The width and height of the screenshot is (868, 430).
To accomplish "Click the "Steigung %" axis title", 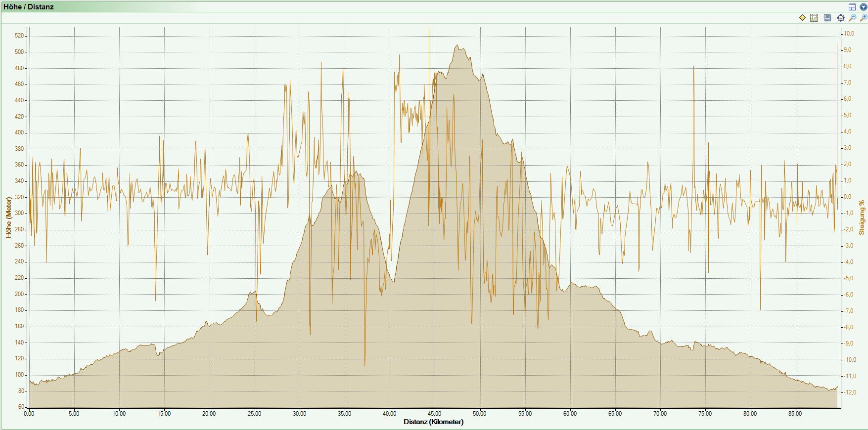I will click(x=862, y=217).
